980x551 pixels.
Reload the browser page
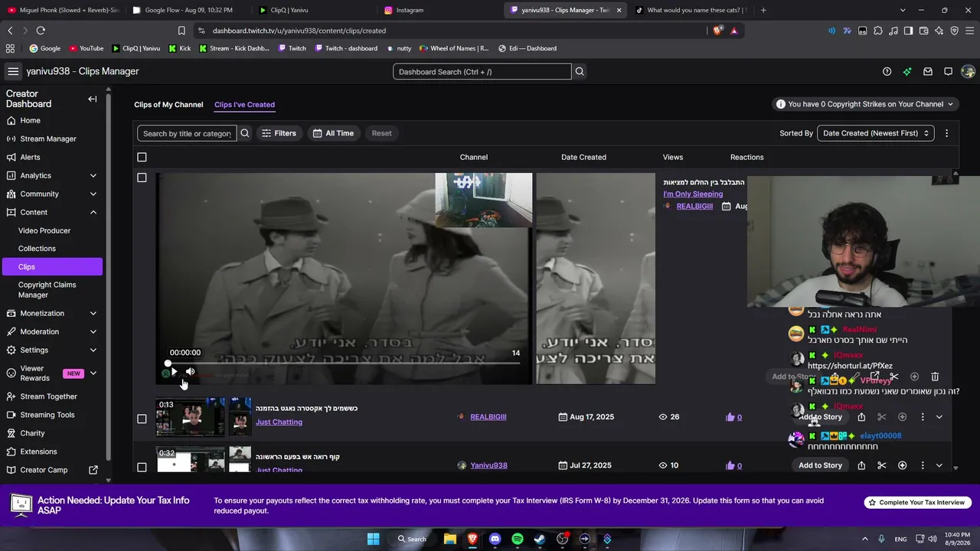coord(41,31)
